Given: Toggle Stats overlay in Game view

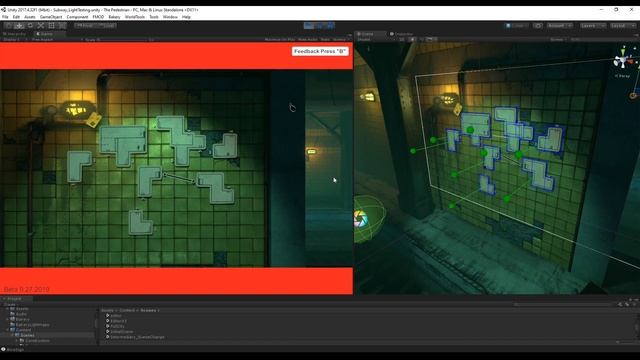Looking at the screenshot, I should tap(325, 40).
